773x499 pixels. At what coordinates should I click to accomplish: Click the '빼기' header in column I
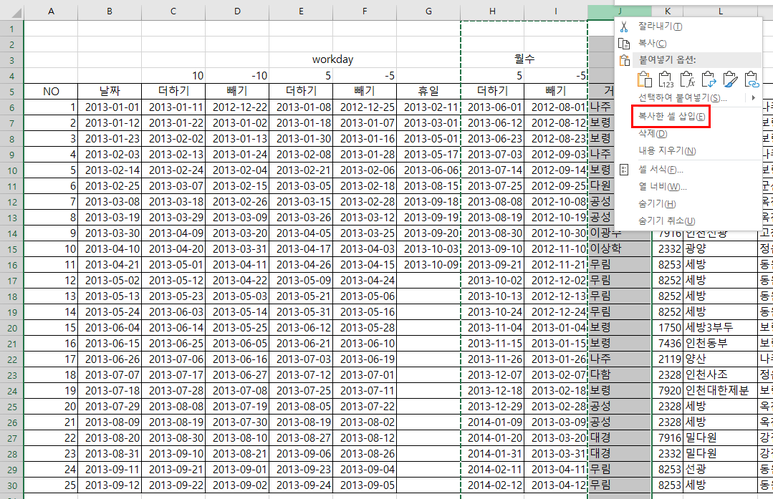click(x=556, y=91)
